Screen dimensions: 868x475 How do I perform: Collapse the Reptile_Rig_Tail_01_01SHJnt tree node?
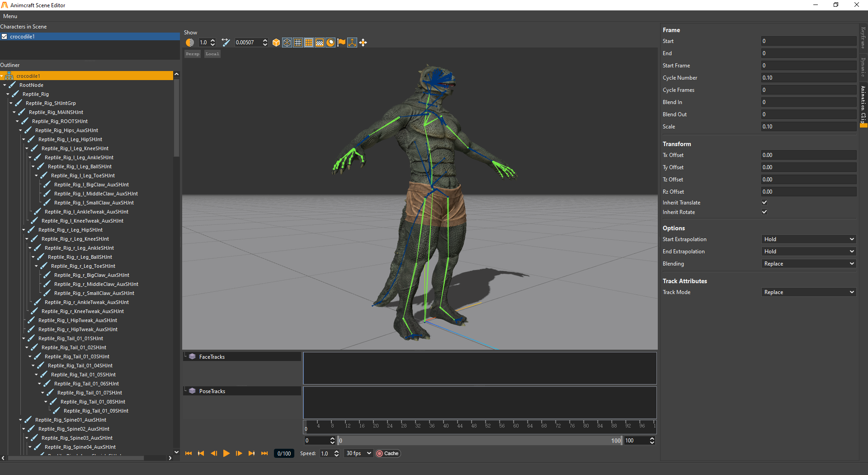[24, 338]
